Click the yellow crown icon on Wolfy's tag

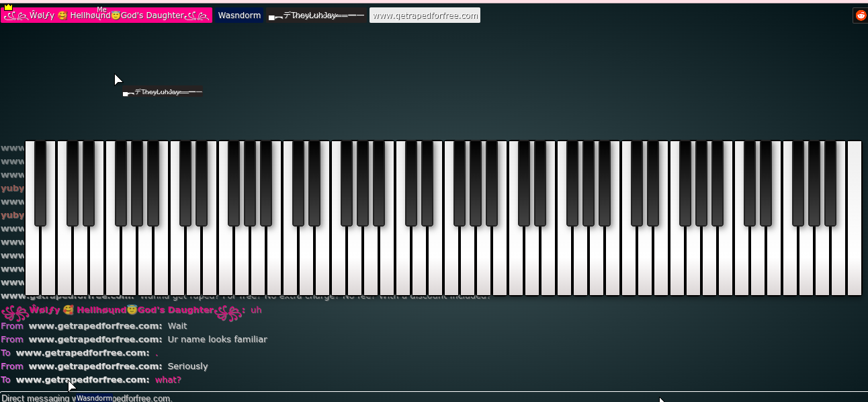click(8, 7)
